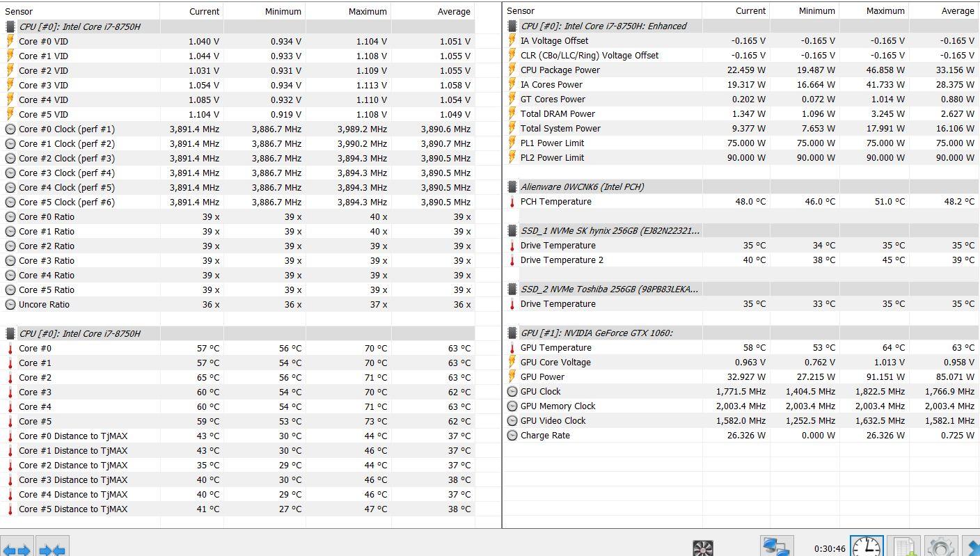The height and width of the screenshot is (556, 980).
Task: Click the left panel Sensor column header
Action: (x=80, y=11)
